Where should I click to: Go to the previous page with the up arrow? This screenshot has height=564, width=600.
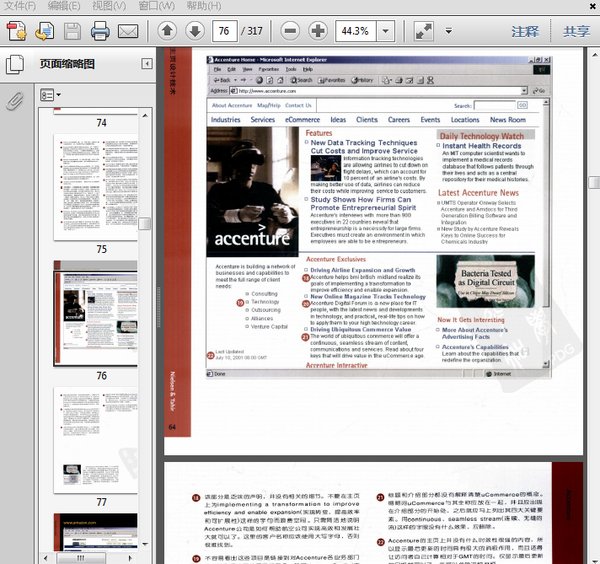(x=167, y=31)
